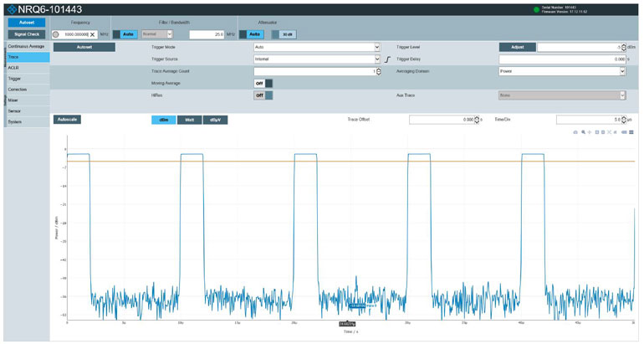
Task: Click the camera icon to download plot image
Action: pyautogui.click(x=575, y=132)
